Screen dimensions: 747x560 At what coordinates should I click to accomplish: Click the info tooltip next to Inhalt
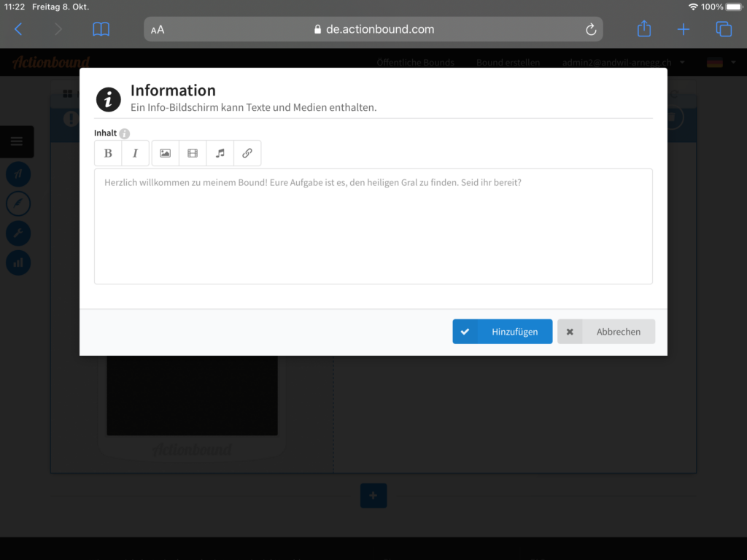tap(125, 133)
